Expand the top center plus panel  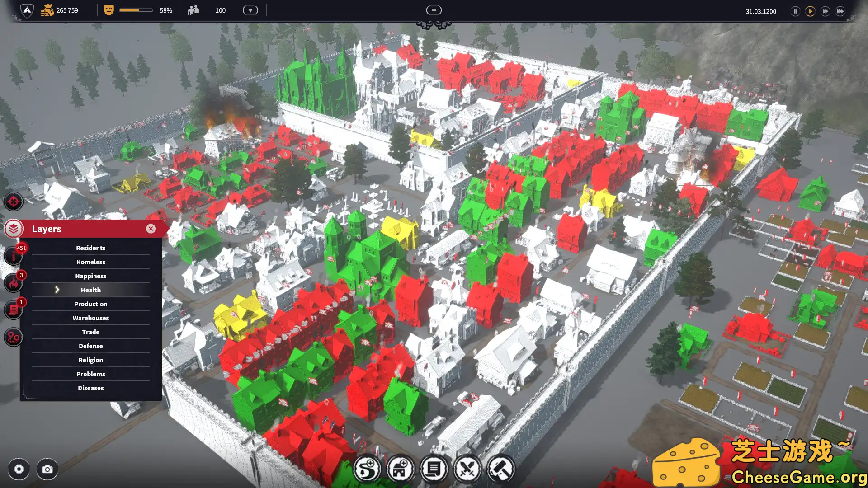click(x=434, y=10)
